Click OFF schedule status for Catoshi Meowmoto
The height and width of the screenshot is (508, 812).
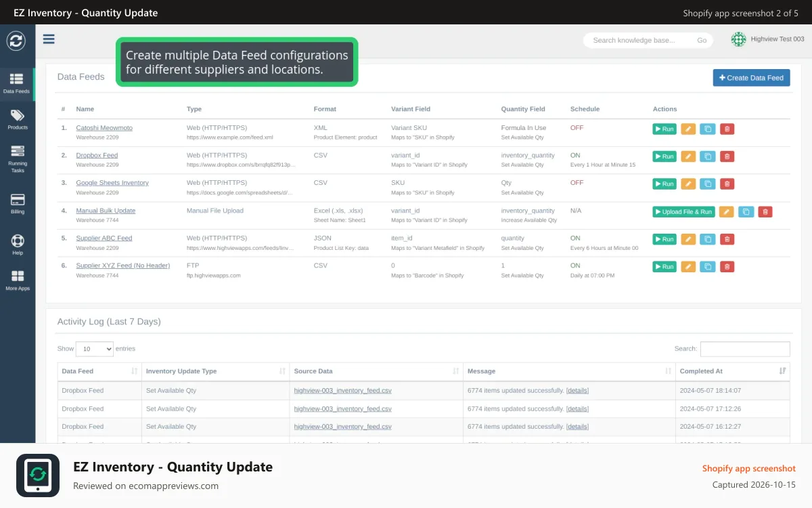577,128
